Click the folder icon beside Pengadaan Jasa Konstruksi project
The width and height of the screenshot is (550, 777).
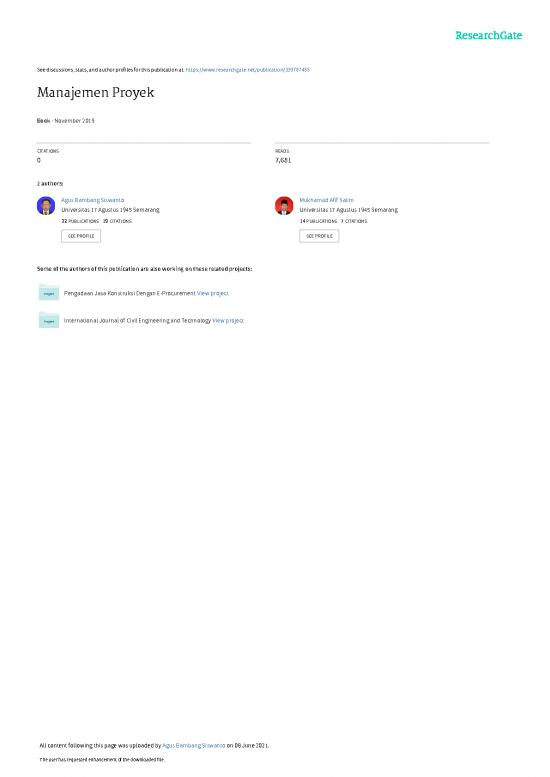click(x=49, y=292)
